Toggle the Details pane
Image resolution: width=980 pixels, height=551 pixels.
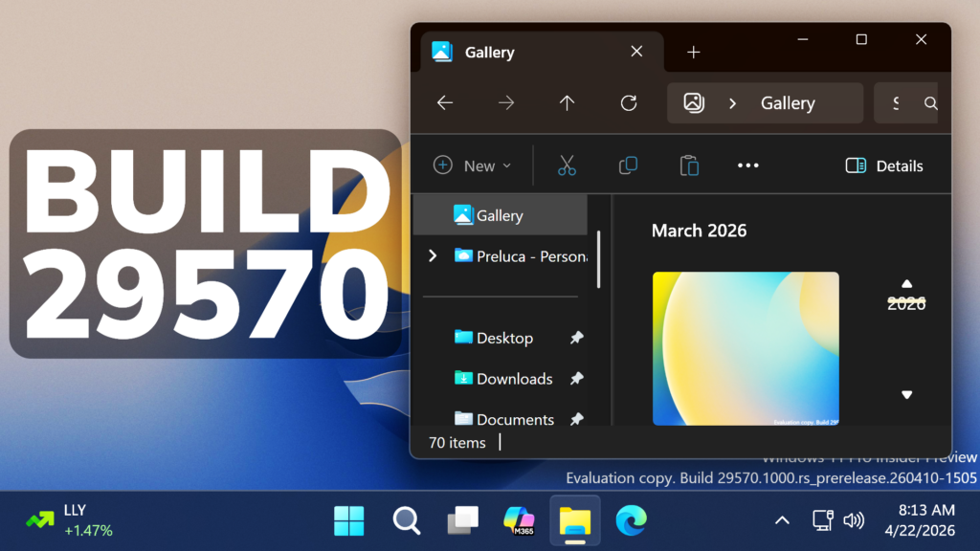(884, 165)
